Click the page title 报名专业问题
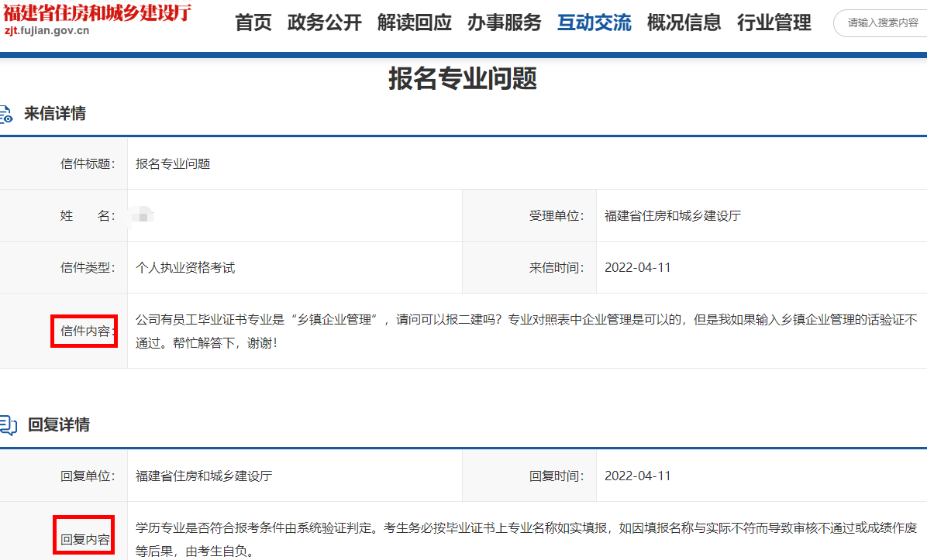 pos(463,77)
